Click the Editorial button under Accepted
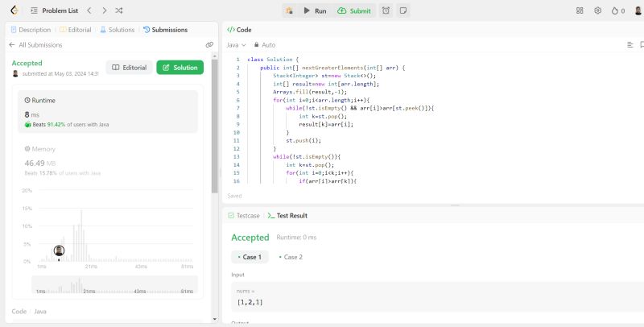Screen dimensions: 644x327 point(129,68)
